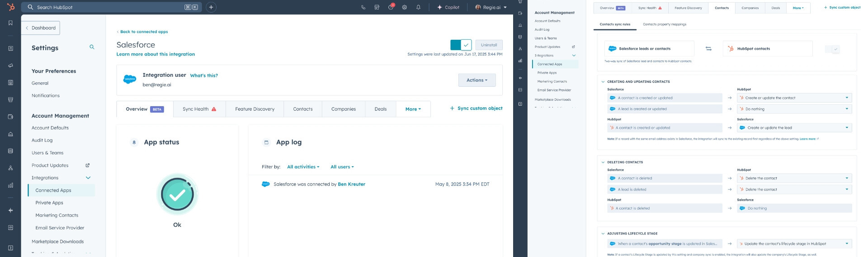Open 'Create or update the contact' dropdown

click(794, 98)
